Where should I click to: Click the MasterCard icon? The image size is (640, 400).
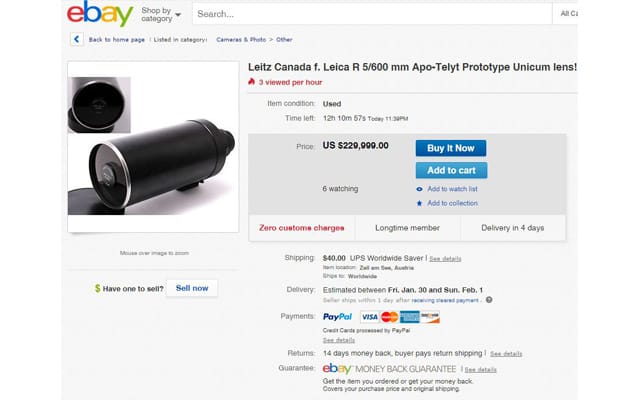pos(390,317)
